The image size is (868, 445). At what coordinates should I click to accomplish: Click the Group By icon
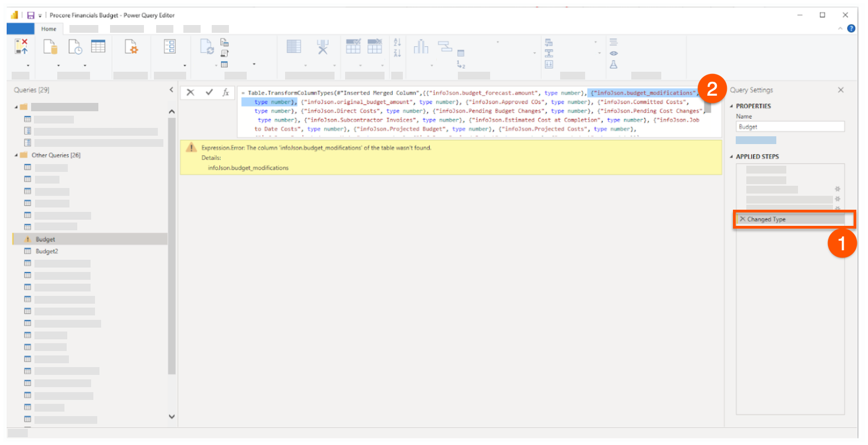click(x=445, y=46)
